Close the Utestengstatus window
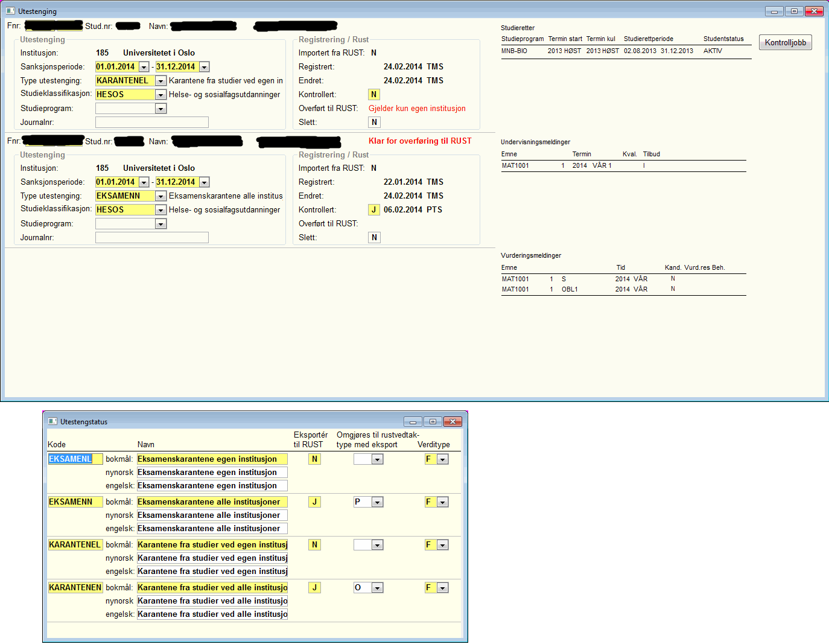Viewport: 829px width, 644px height. click(x=453, y=421)
